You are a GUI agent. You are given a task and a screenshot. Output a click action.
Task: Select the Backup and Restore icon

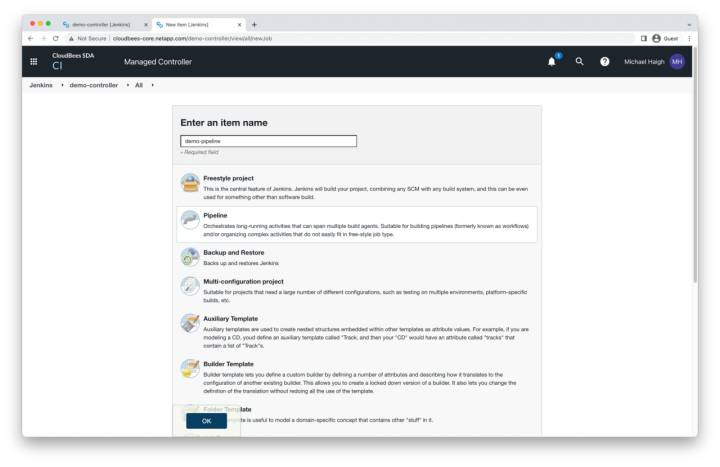click(x=190, y=257)
